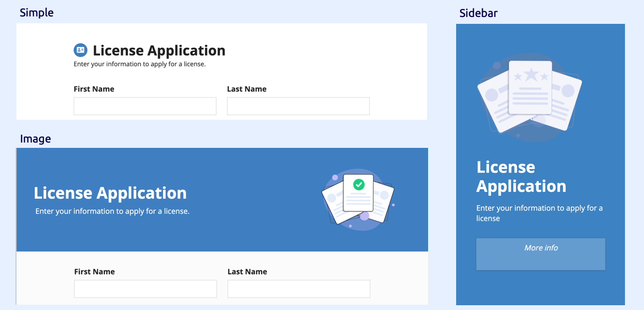Click the white License Application title in Image banner
Viewport: 644px width, 310px height.
pyautogui.click(x=110, y=193)
